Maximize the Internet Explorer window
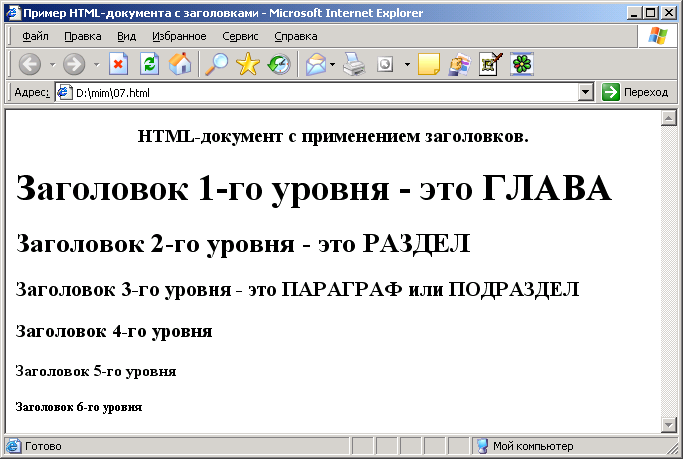The height and width of the screenshot is (459, 683). coord(651,13)
